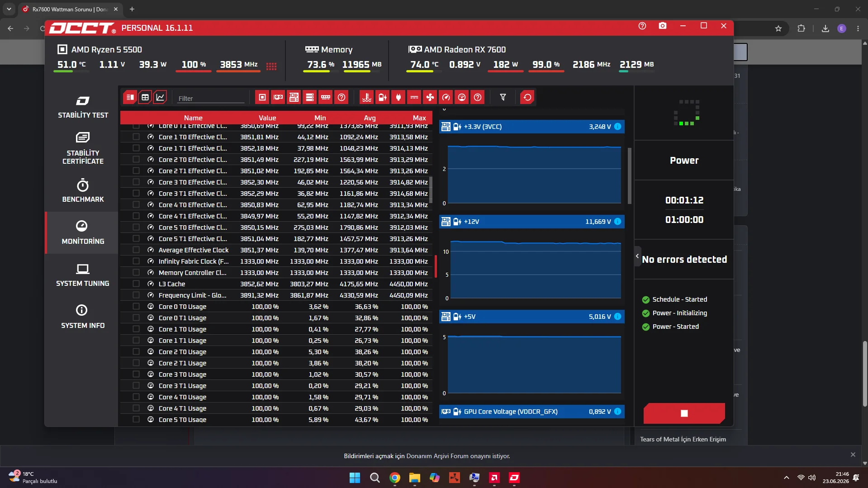This screenshot has height=488, width=868.
Task: Click the graph panel scrollbar thumb
Action: [x=630, y=175]
